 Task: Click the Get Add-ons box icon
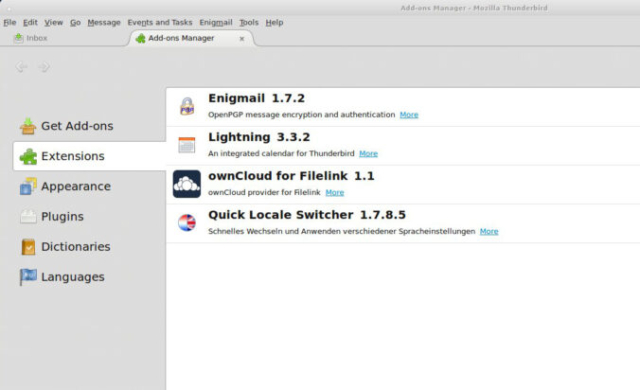(28, 126)
